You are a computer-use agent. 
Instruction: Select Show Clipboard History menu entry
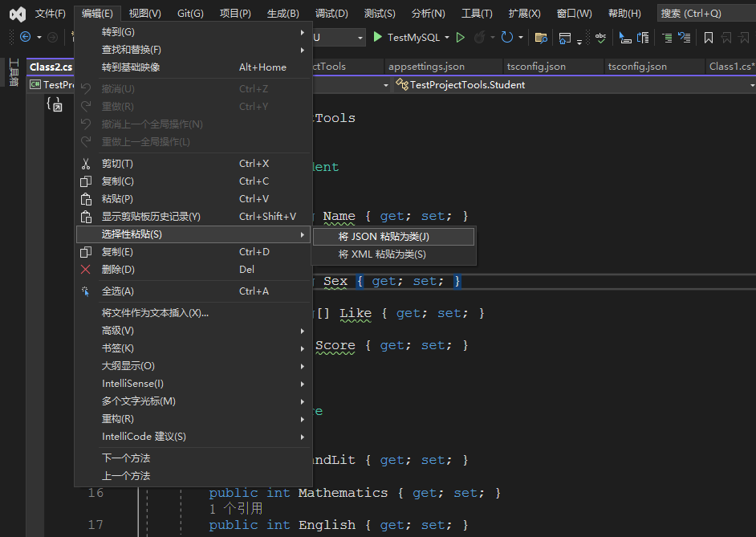(x=151, y=217)
